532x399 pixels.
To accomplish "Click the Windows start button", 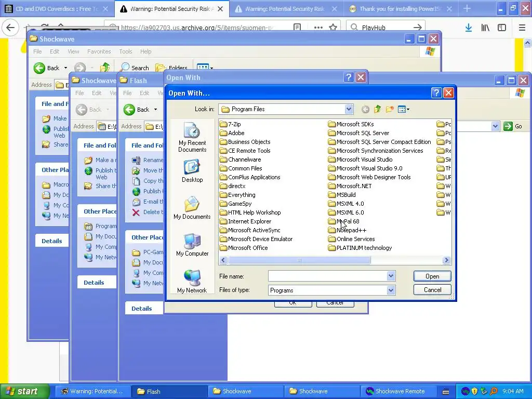I will pyautogui.click(x=25, y=391).
